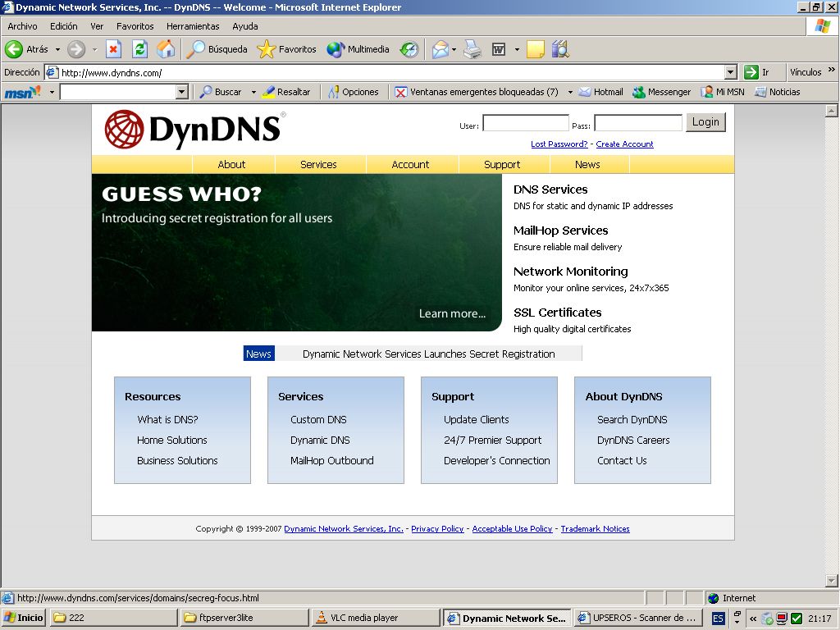Viewport: 840px width, 630px height.
Task: Open the Búsqueda search toolbar button
Action: pyautogui.click(x=217, y=49)
